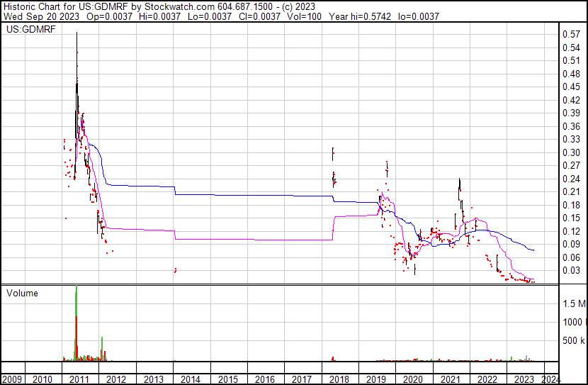Click the 'Hi=0.0037' high value

coord(159,16)
